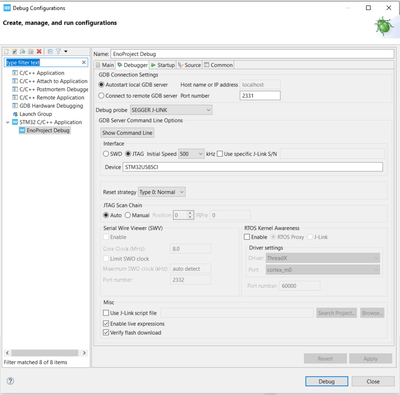
Task: Click the filter launch configurations funnel icon
Action: tap(58, 51)
